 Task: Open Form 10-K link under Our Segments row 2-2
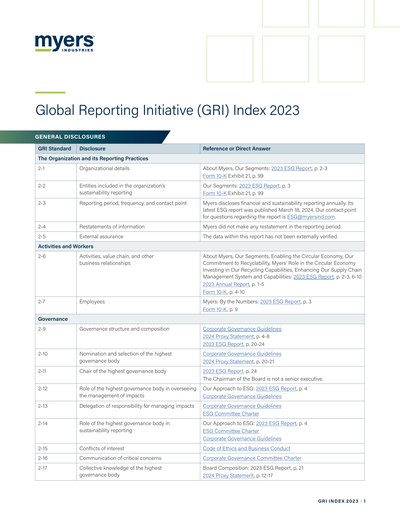click(215, 193)
